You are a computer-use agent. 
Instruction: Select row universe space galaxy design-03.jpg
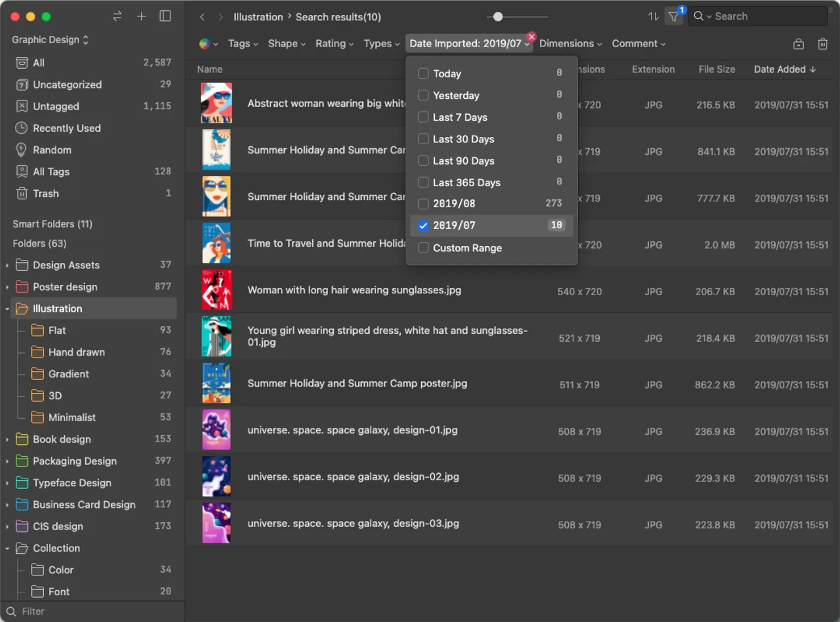pos(509,523)
